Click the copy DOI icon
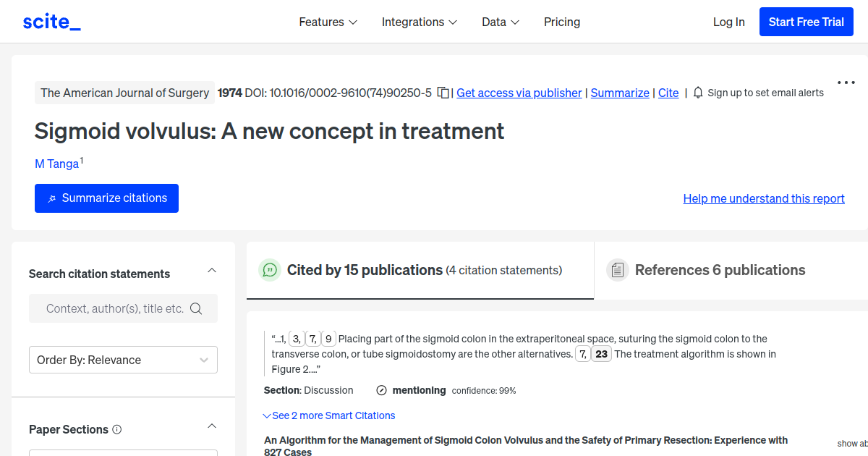This screenshot has height=456, width=868. click(x=442, y=93)
